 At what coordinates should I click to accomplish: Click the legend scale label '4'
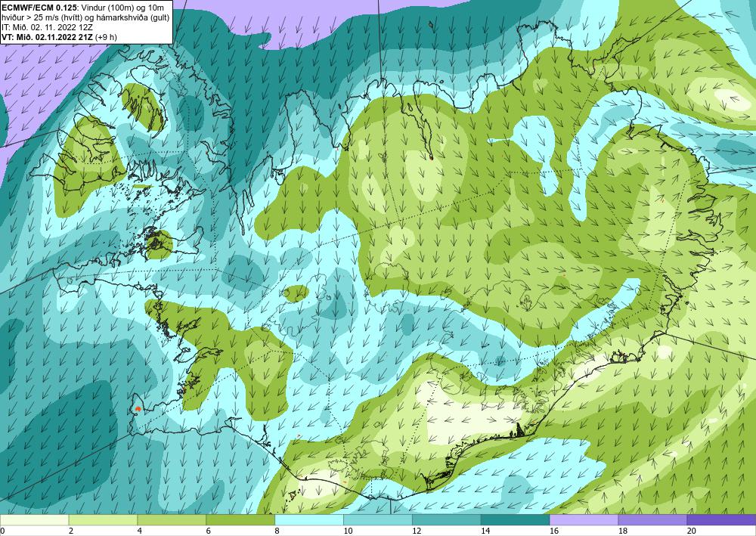(140, 531)
